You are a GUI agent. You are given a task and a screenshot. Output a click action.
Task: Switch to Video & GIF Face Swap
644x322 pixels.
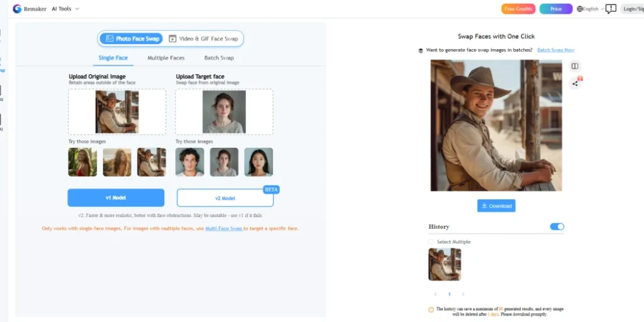tap(203, 38)
